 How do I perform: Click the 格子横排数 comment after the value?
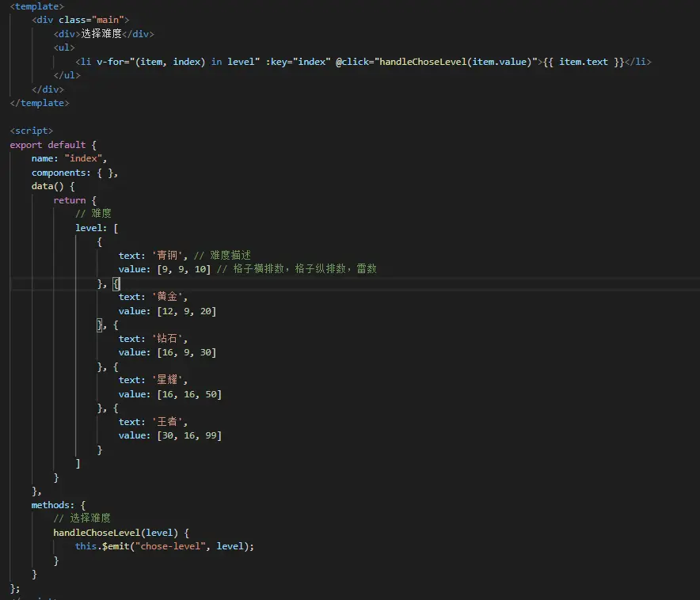(296, 269)
